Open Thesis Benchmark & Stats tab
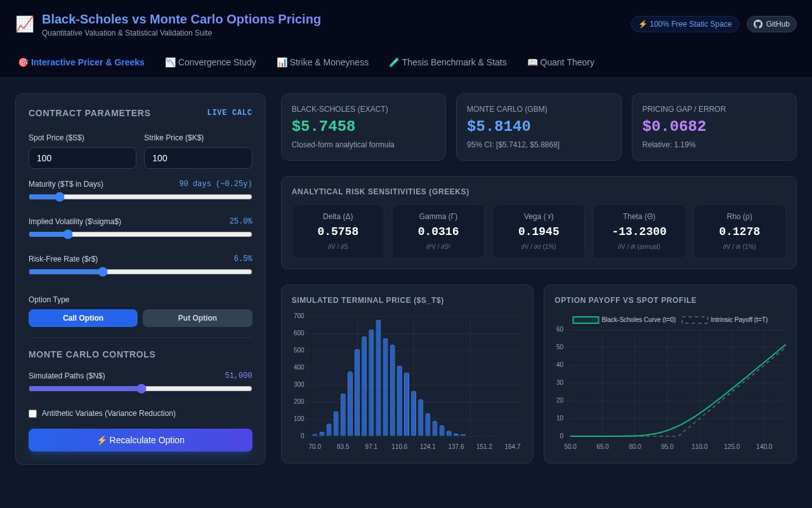812x508 pixels. tap(448, 62)
